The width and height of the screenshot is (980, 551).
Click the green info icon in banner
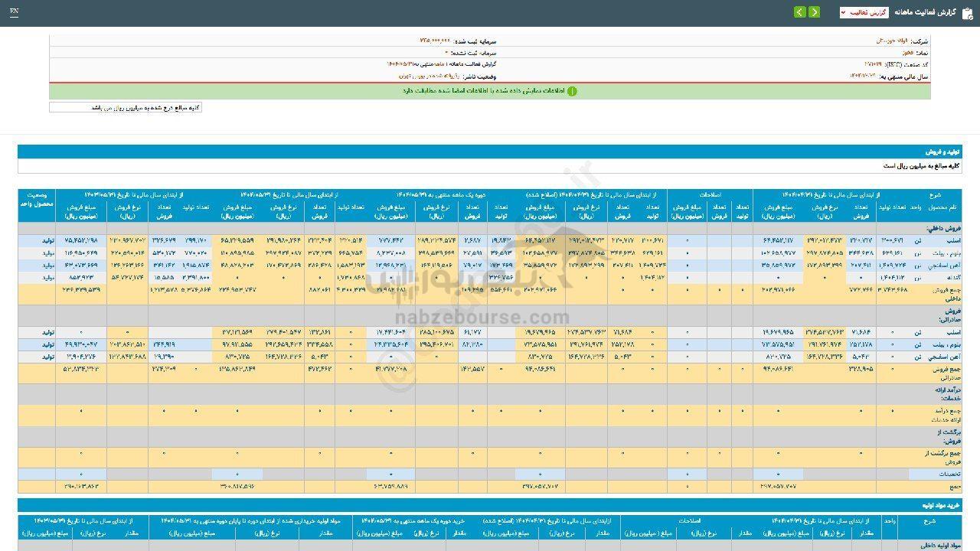[572, 91]
